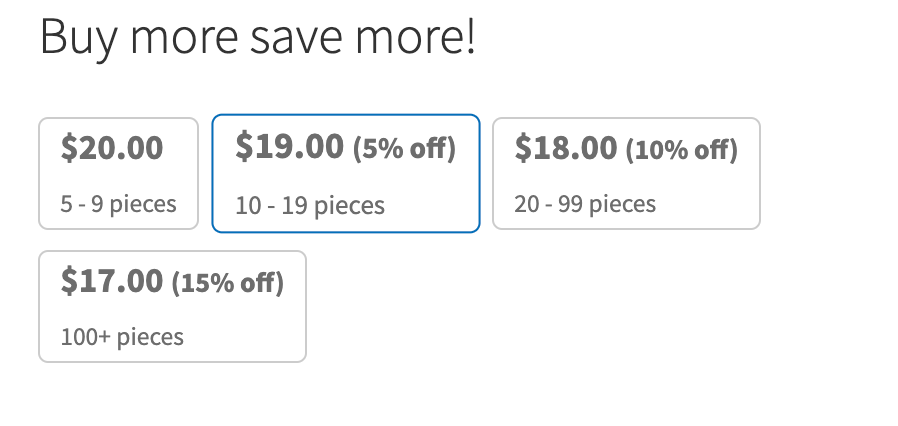This screenshot has width=898, height=426.
Task: Click the "(10% off)" discount label
Action: [x=682, y=150]
